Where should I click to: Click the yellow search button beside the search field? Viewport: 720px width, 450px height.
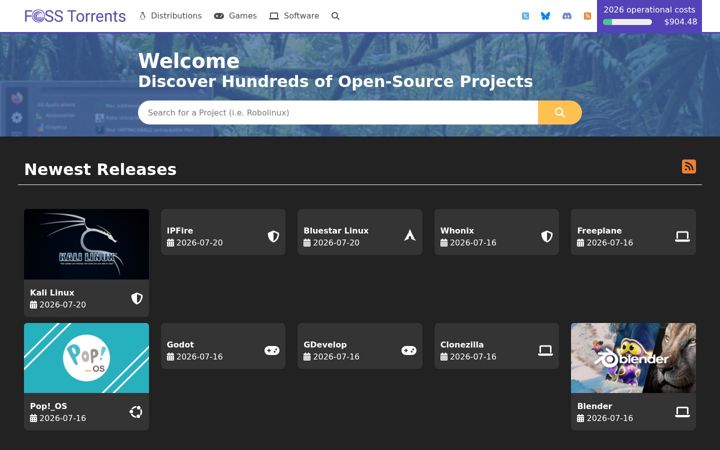click(559, 112)
